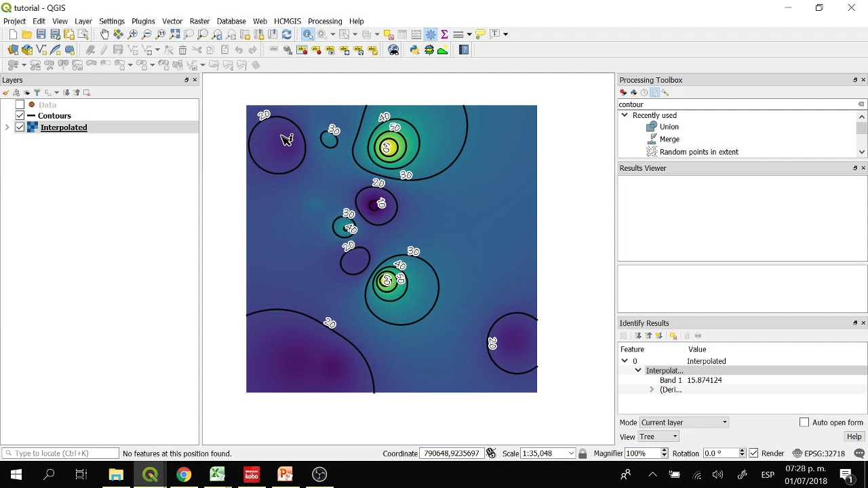Viewport: 868px width, 488px height.
Task: Open Chrome from the taskbar
Action: [x=184, y=474]
